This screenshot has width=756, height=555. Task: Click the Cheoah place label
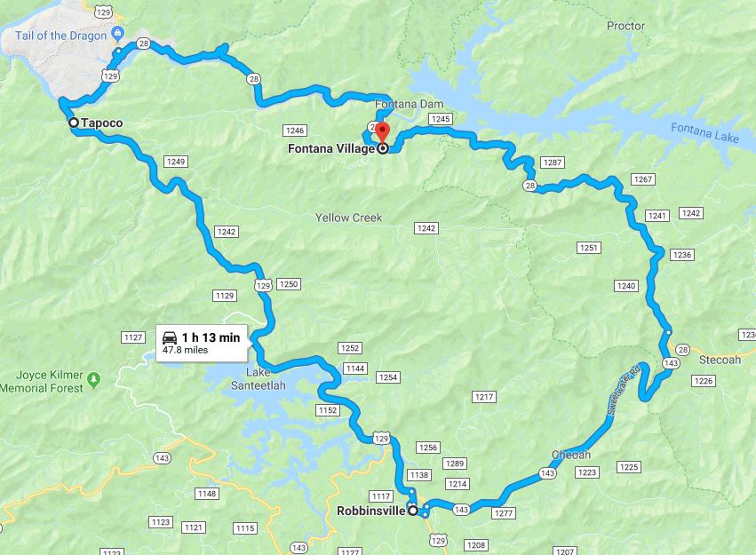[x=571, y=455]
